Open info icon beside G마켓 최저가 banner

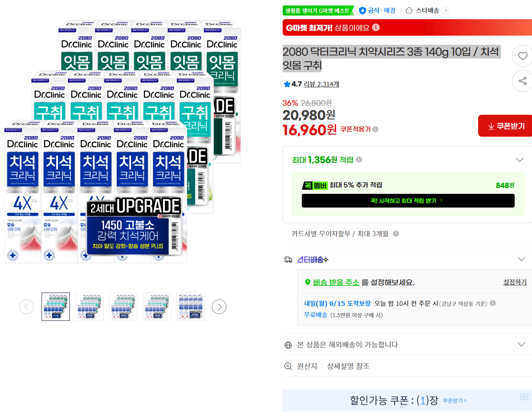click(x=376, y=27)
